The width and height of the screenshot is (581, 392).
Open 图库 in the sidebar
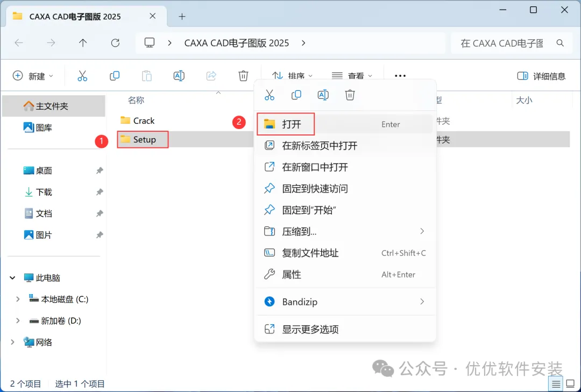point(38,127)
